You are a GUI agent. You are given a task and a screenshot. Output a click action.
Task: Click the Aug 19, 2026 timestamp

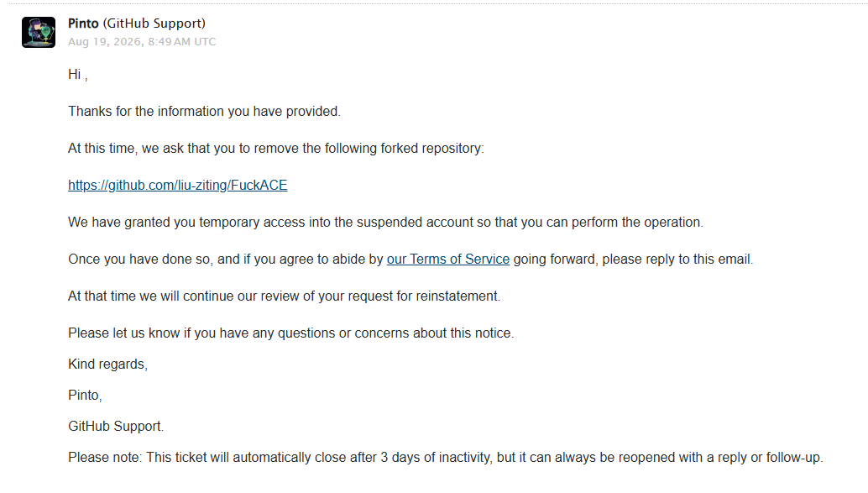(142, 41)
